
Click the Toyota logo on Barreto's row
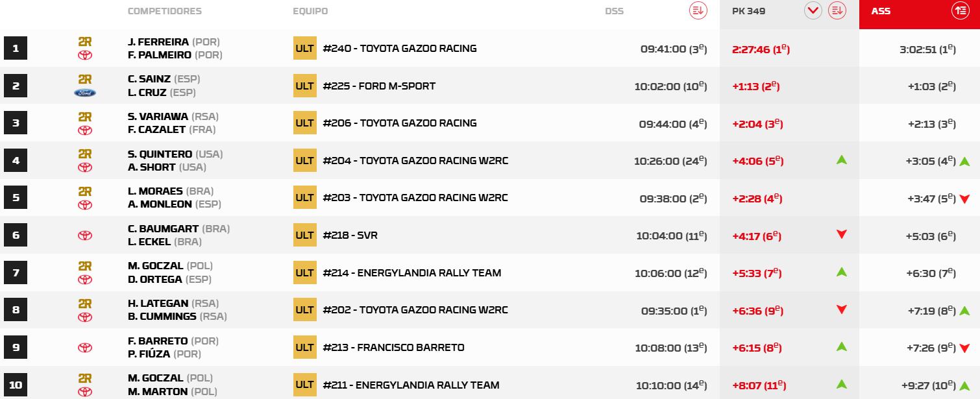[84, 347]
